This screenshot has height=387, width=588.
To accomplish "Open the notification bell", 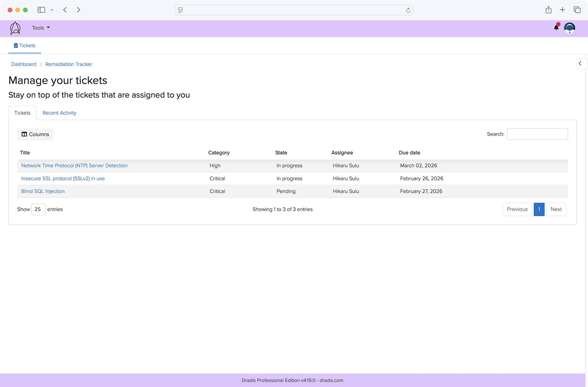I will click(x=556, y=27).
